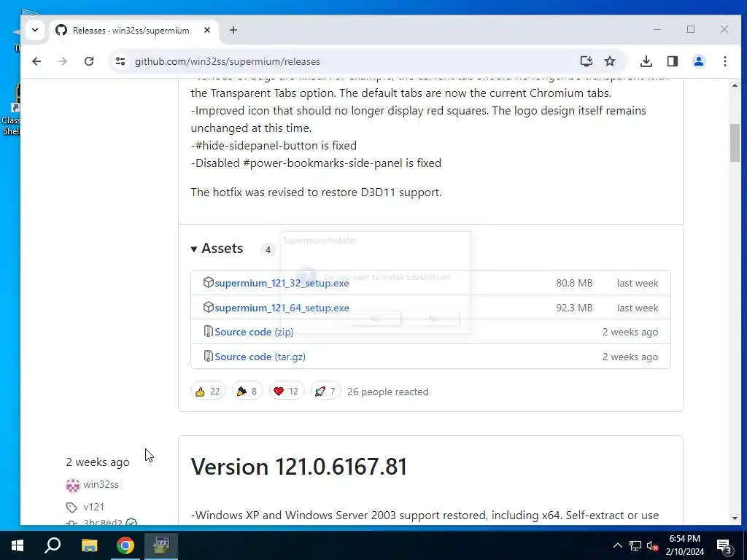Collapse the Assets section triangle
The height and width of the screenshot is (560, 747).
[194, 249]
